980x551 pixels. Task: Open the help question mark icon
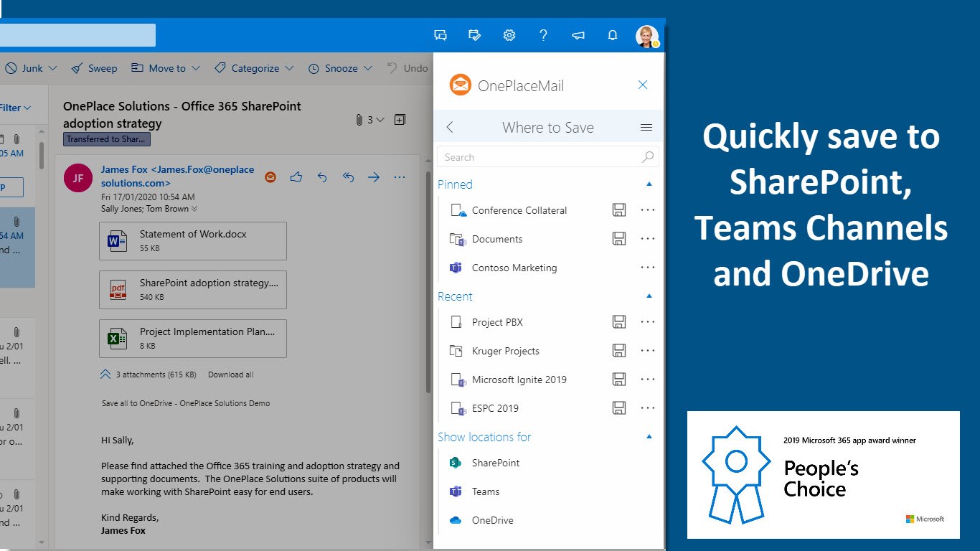544,35
